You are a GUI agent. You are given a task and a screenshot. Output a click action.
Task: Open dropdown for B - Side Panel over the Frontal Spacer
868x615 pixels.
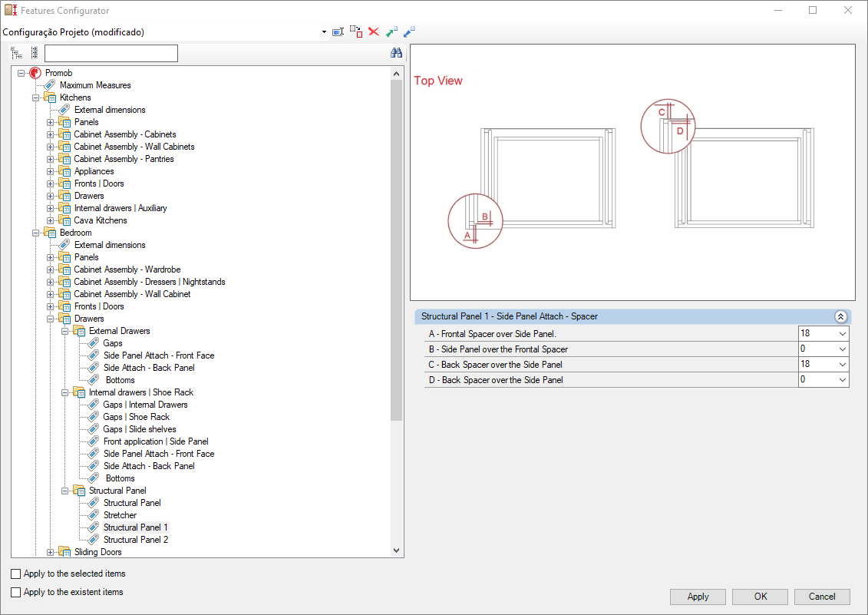(x=842, y=349)
